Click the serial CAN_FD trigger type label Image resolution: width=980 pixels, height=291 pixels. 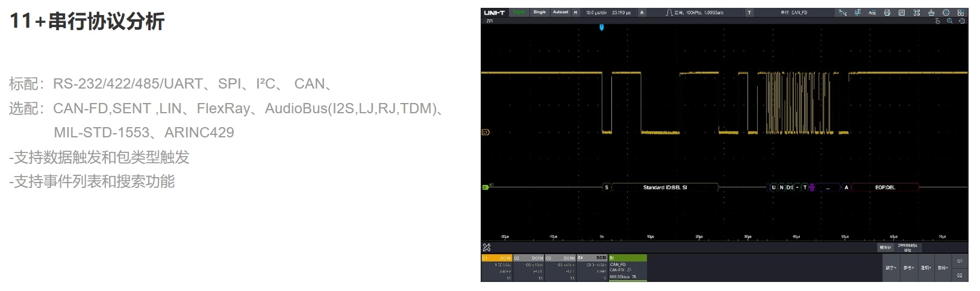(794, 12)
